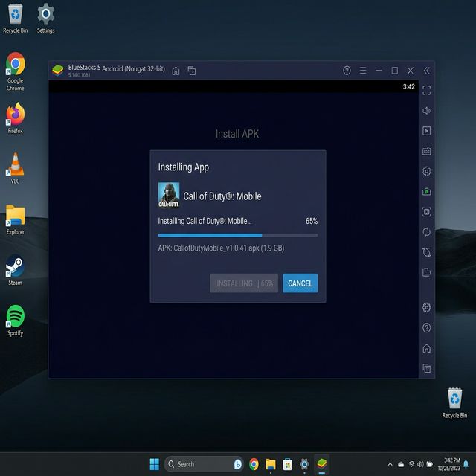Screen dimensions: 476x476
Task: Select the Recycle Bin above the taskbar clock
Action: [x=454, y=403]
